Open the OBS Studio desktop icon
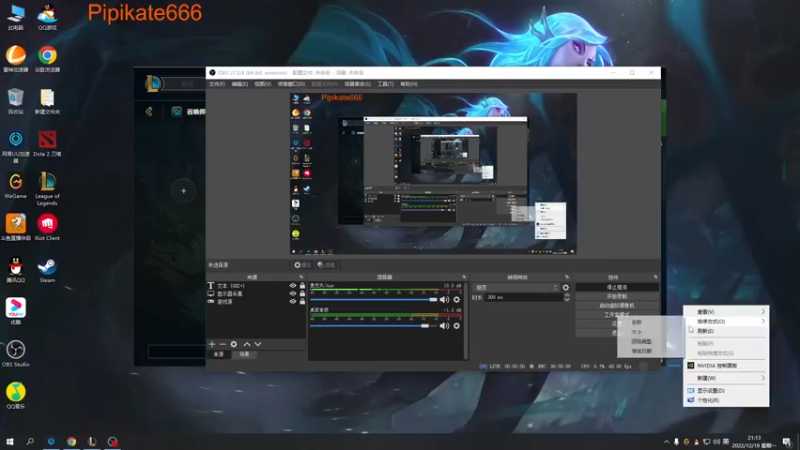Screen dimensions: 800x450 coord(15,354)
